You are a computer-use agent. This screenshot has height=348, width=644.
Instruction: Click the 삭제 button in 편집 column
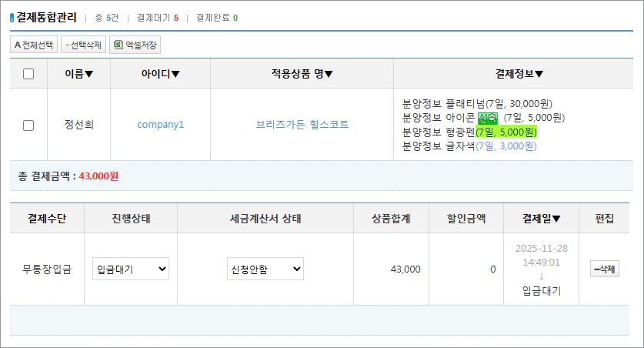click(x=605, y=269)
